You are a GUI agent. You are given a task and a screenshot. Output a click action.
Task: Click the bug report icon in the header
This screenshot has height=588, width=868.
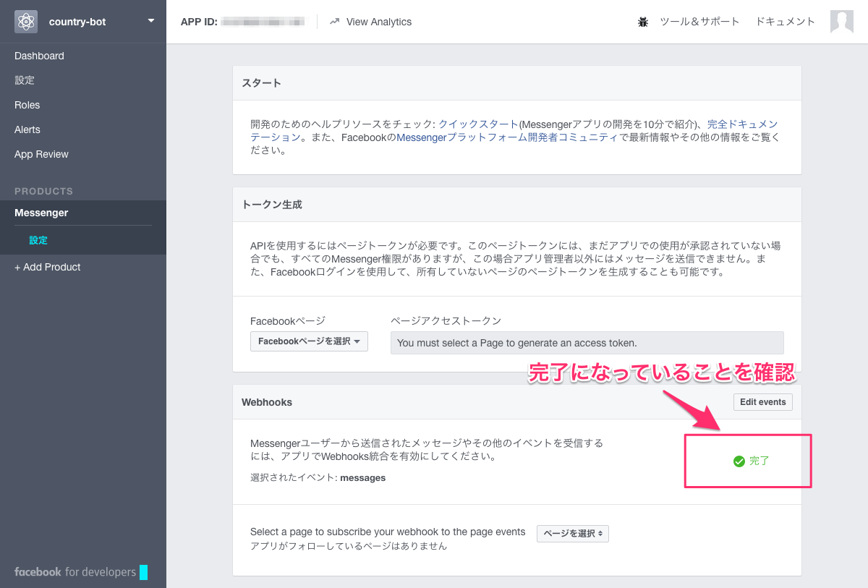(x=643, y=22)
